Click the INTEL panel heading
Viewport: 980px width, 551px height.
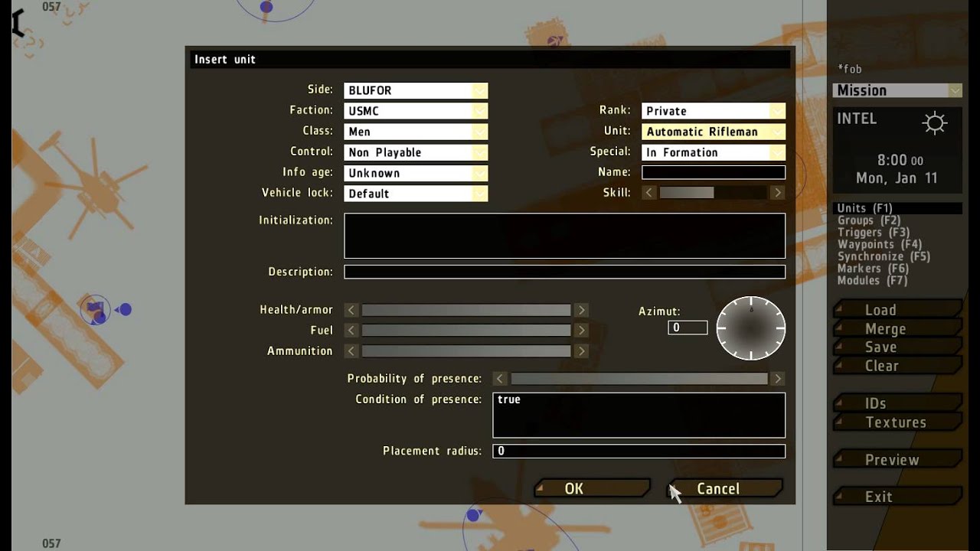(857, 119)
